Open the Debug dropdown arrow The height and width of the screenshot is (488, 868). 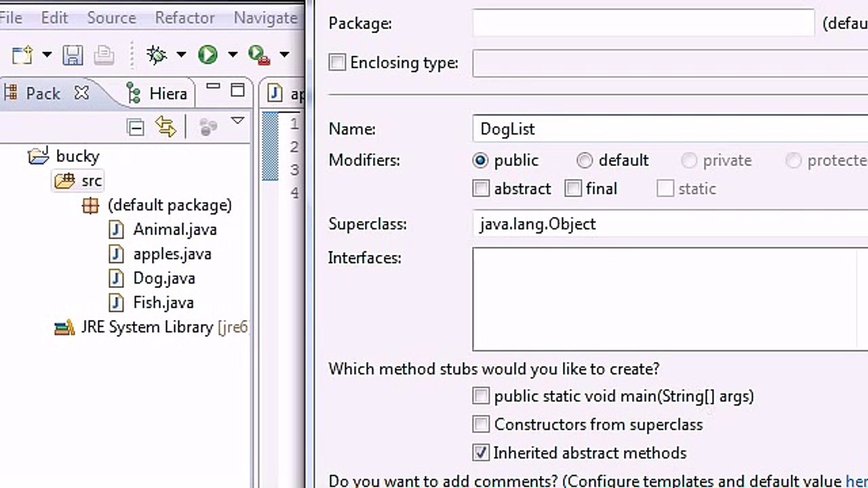pos(181,54)
